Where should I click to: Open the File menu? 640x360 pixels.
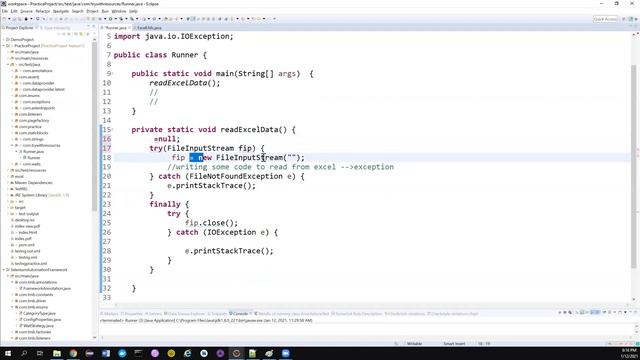tap(4, 11)
